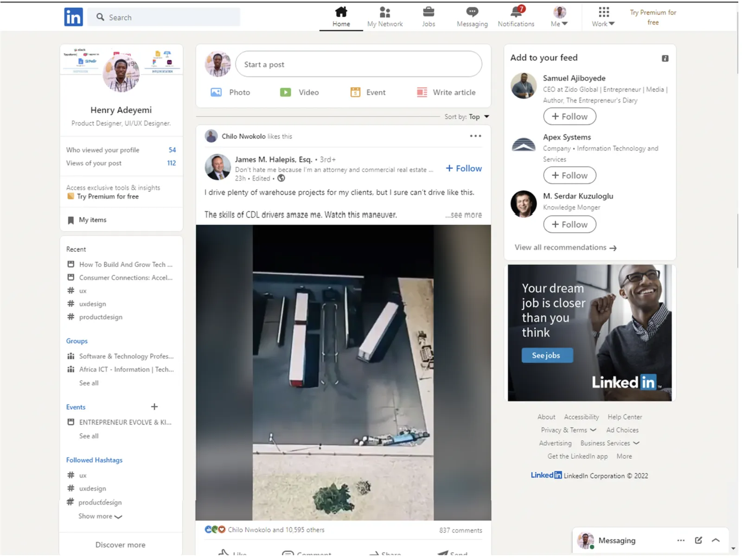The height and width of the screenshot is (560, 742).
Task: Open recent event How To Build And Grow Tech
Action: (121, 264)
